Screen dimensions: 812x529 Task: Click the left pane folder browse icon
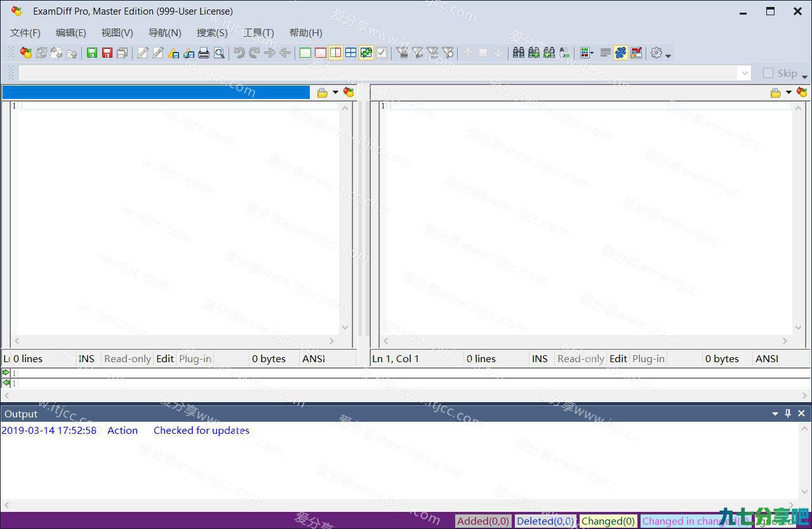coord(323,93)
